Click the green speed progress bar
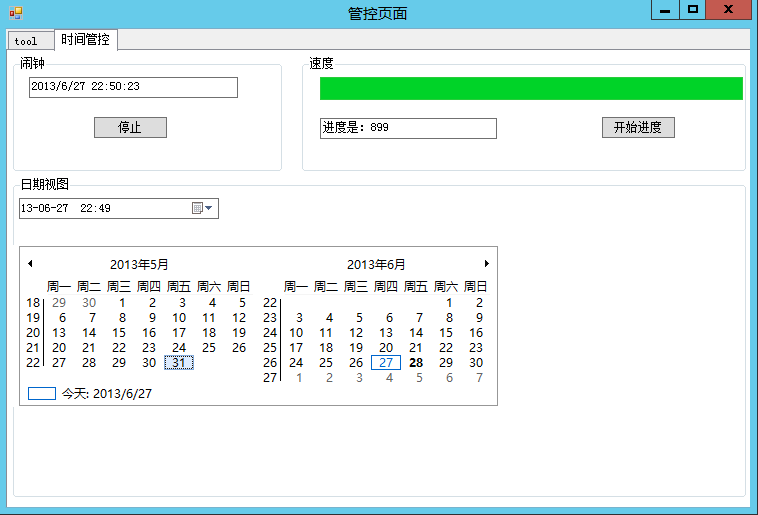 (x=531, y=88)
